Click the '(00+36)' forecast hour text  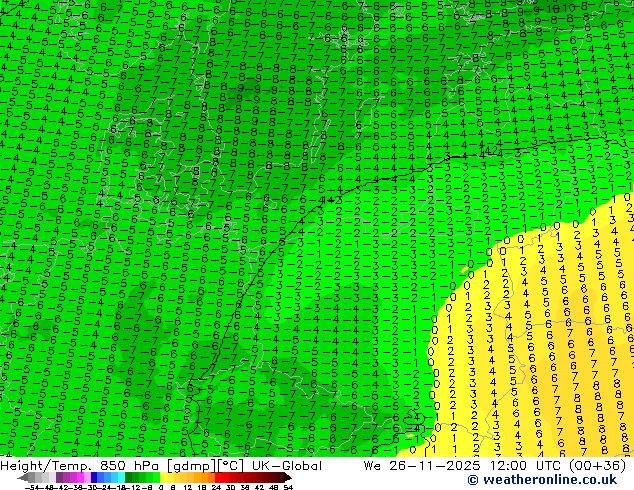tap(598, 466)
